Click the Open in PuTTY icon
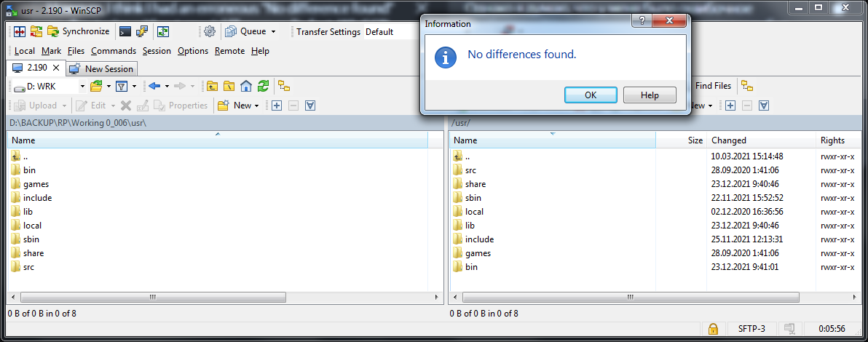The width and height of the screenshot is (868, 342). coord(143,31)
